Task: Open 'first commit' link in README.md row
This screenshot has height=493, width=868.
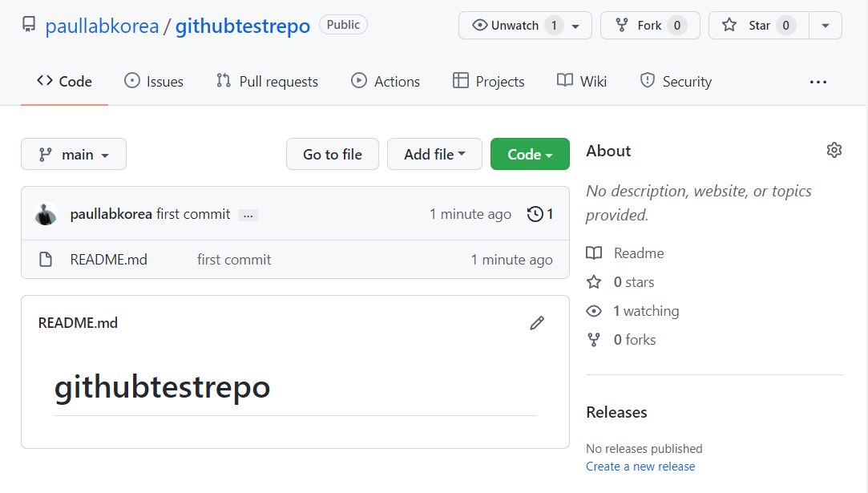Action: pyautogui.click(x=234, y=260)
